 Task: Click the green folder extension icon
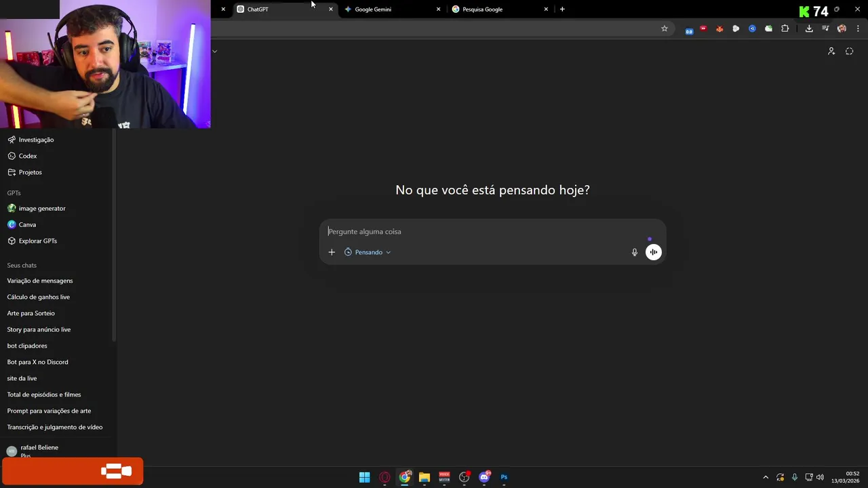[x=768, y=28]
